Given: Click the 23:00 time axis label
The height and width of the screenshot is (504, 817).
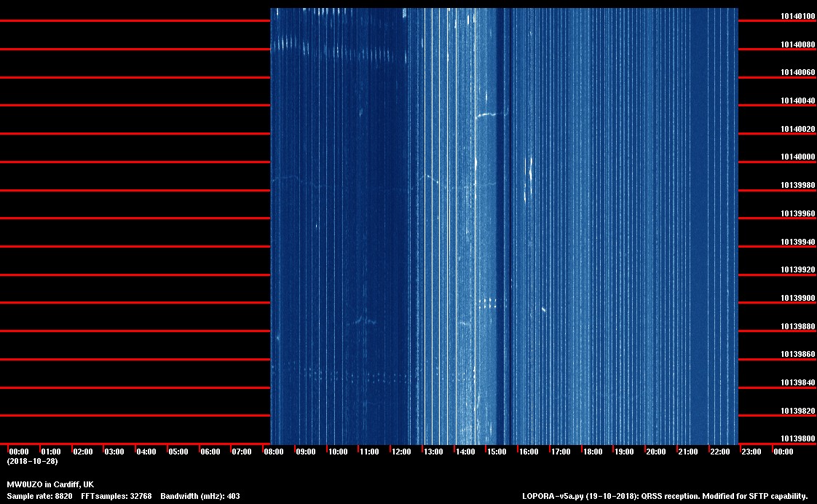Looking at the screenshot, I should [751, 452].
